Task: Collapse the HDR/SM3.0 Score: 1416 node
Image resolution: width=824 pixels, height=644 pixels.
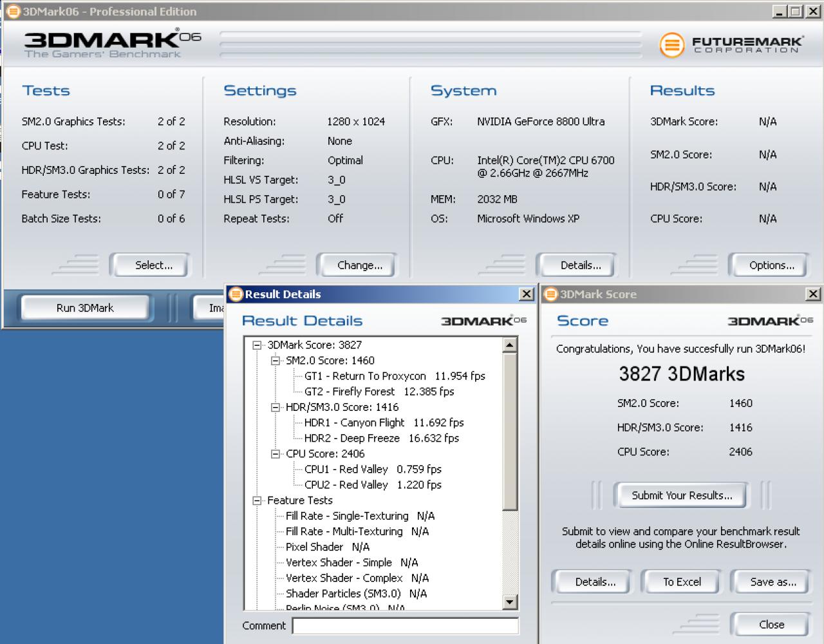Action: 276,407
